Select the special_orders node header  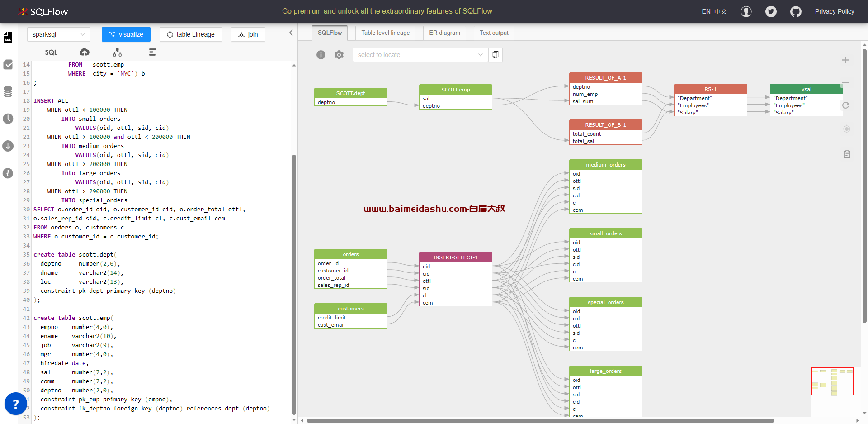click(606, 302)
